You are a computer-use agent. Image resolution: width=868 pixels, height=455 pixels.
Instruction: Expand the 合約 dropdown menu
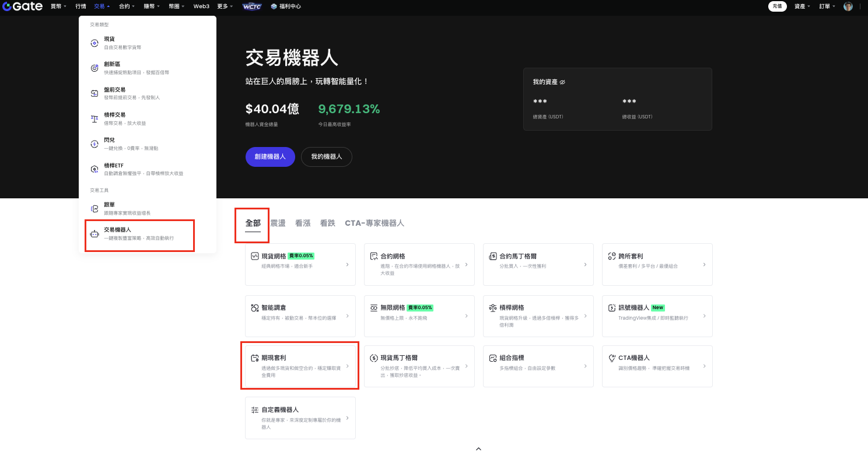pyautogui.click(x=127, y=6)
